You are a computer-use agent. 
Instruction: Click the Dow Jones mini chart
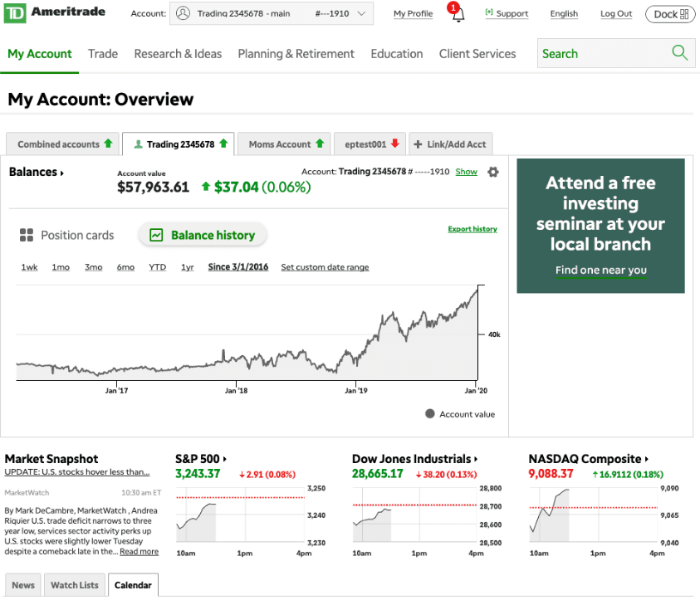[414, 515]
